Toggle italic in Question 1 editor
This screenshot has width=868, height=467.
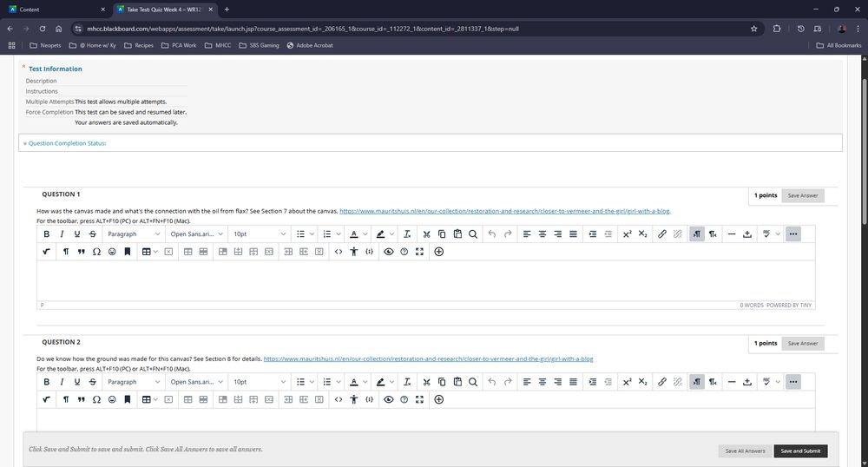tap(62, 234)
